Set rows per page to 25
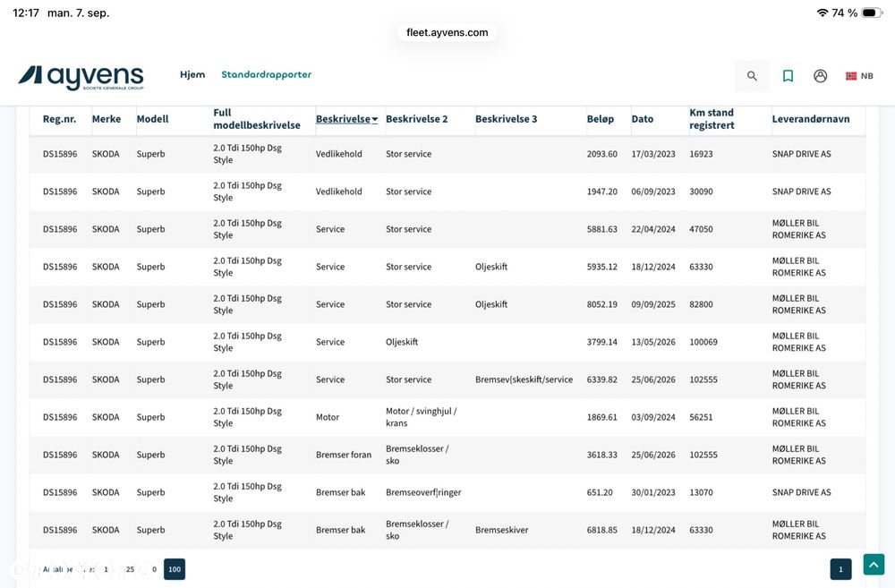 point(130,569)
